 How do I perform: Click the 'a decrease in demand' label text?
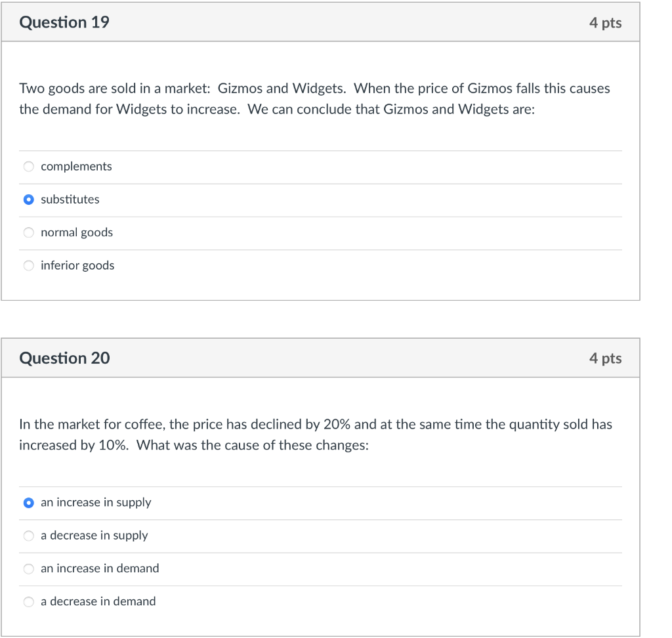click(x=98, y=601)
